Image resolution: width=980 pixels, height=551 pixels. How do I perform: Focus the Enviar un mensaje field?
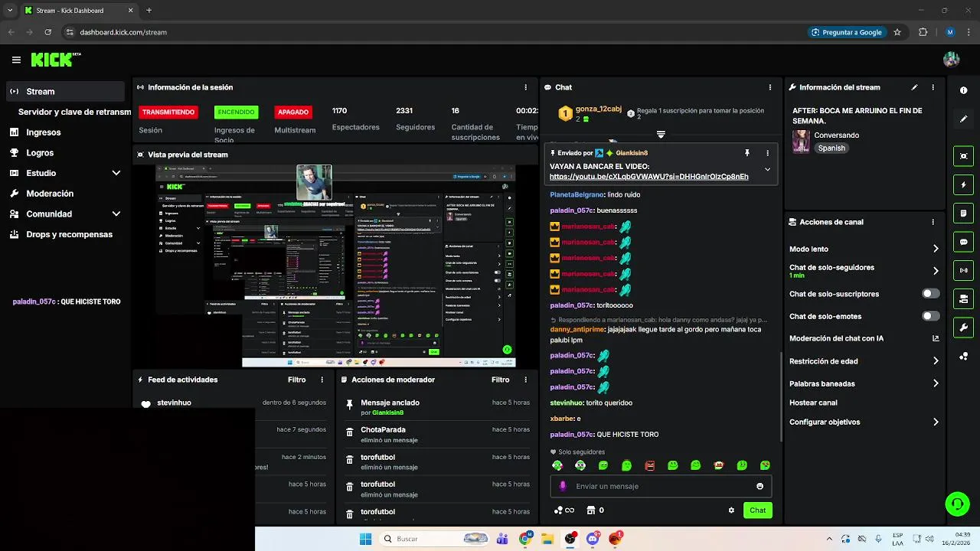[x=661, y=486]
